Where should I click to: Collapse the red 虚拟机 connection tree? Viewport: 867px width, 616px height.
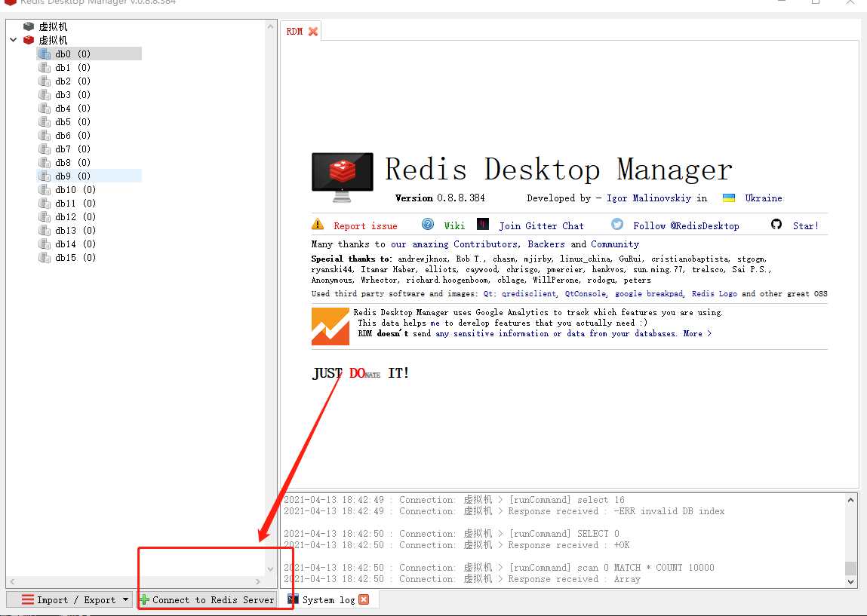point(14,40)
